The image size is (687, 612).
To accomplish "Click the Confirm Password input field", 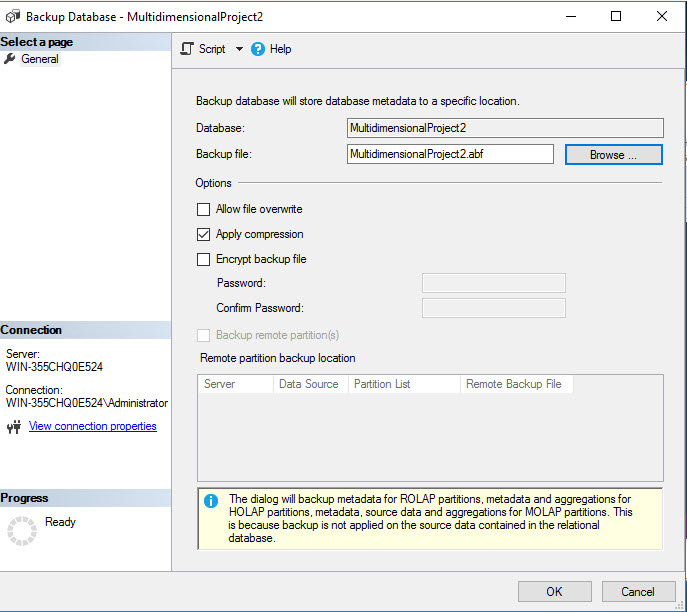I will coord(494,308).
